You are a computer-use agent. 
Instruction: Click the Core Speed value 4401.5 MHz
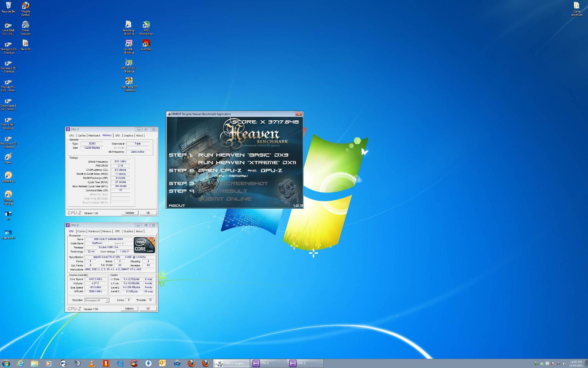pyautogui.click(x=95, y=279)
